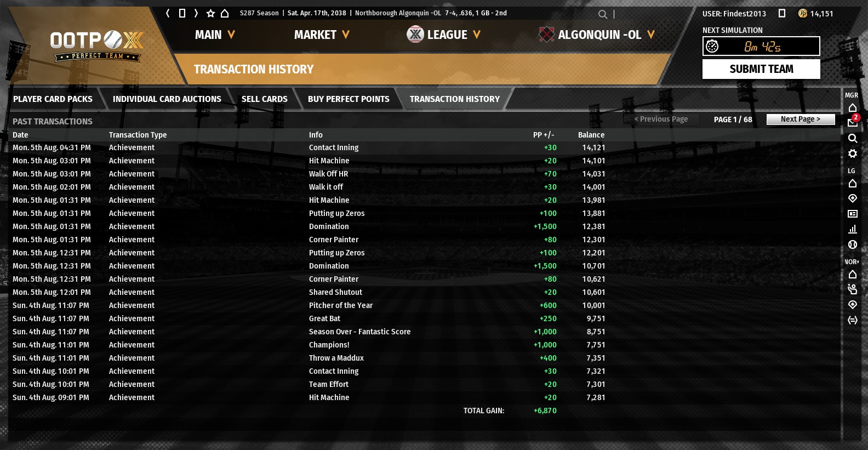Click the transactions swap icon in the sidebar
The image size is (868, 450).
click(x=853, y=320)
